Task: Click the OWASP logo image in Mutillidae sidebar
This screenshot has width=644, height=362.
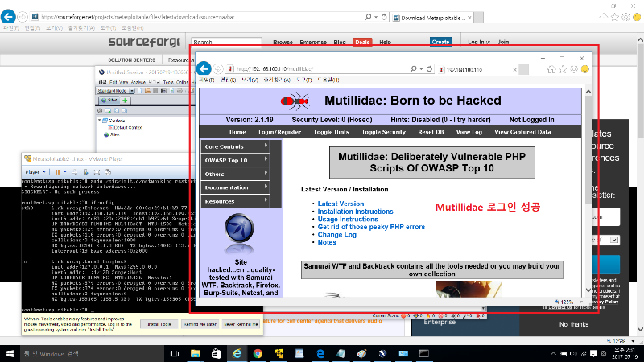Action: 239,228
